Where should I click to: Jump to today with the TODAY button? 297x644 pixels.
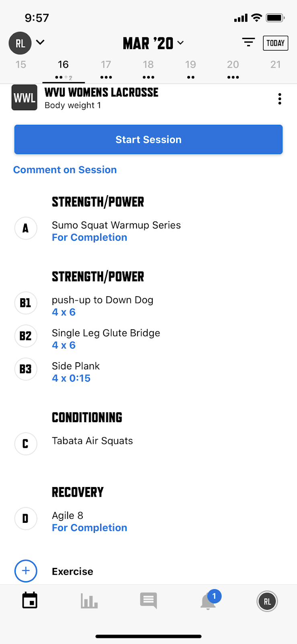tap(275, 43)
